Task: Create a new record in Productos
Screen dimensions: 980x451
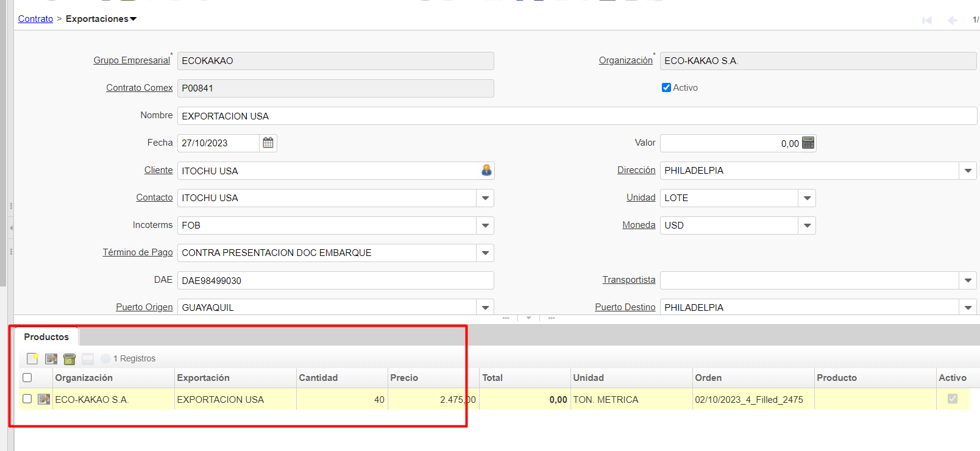Action: point(32,359)
